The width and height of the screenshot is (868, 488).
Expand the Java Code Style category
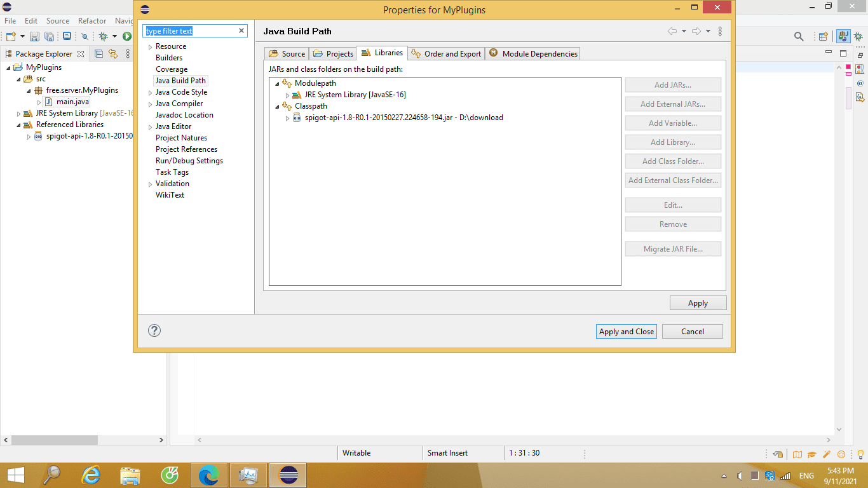click(150, 93)
